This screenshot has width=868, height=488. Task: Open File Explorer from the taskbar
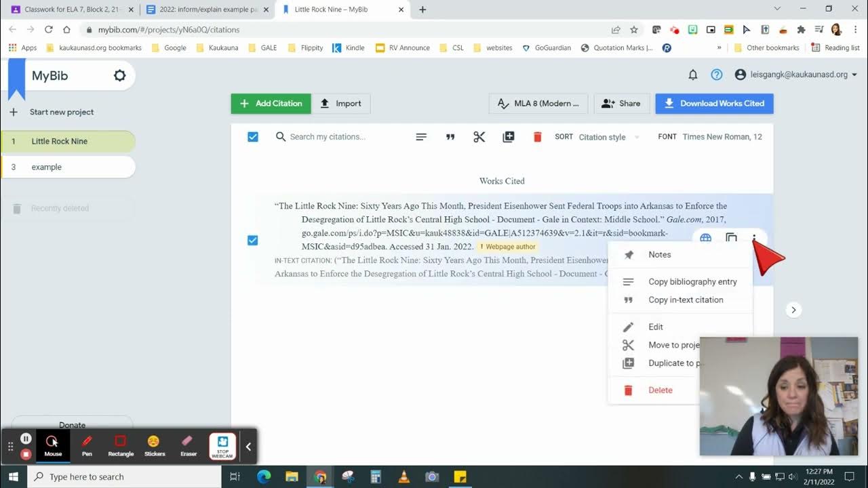pos(292,476)
